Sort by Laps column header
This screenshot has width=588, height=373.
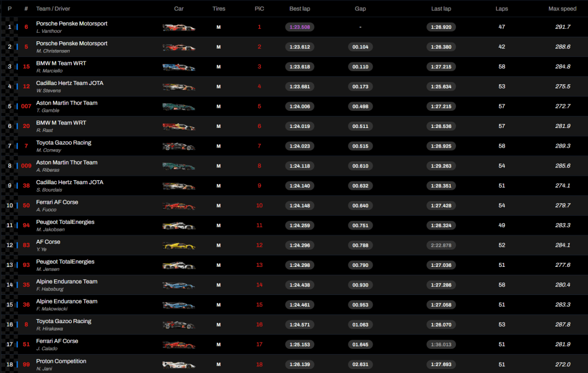(502, 9)
